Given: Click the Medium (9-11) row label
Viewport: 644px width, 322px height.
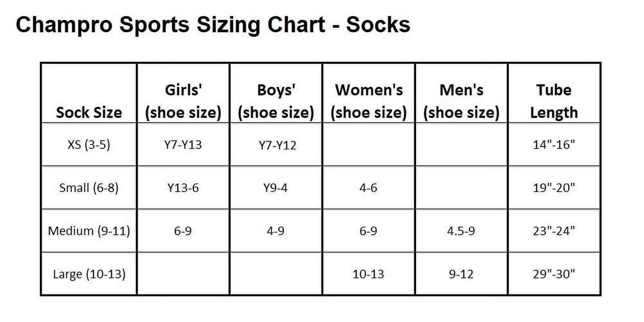Looking at the screenshot, I should coord(89,231).
